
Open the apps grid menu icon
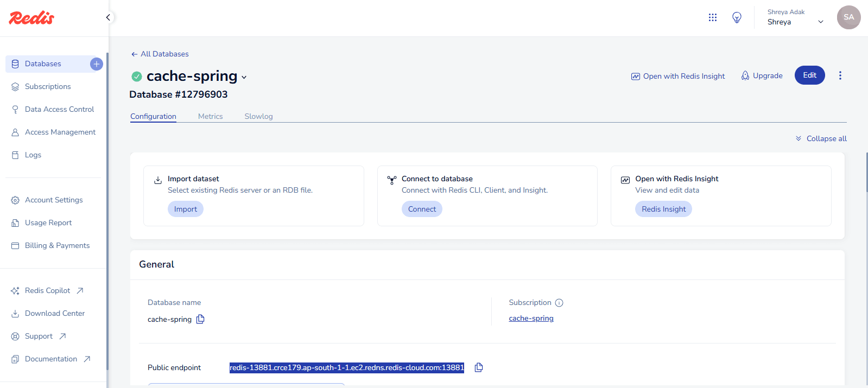[x=713, y=17]
